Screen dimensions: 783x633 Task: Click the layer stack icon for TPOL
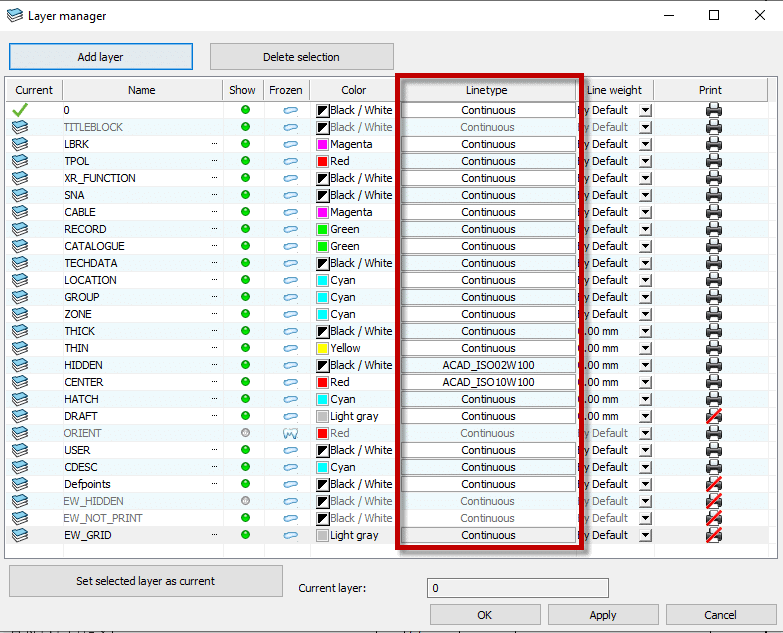[x=20, y=161]
